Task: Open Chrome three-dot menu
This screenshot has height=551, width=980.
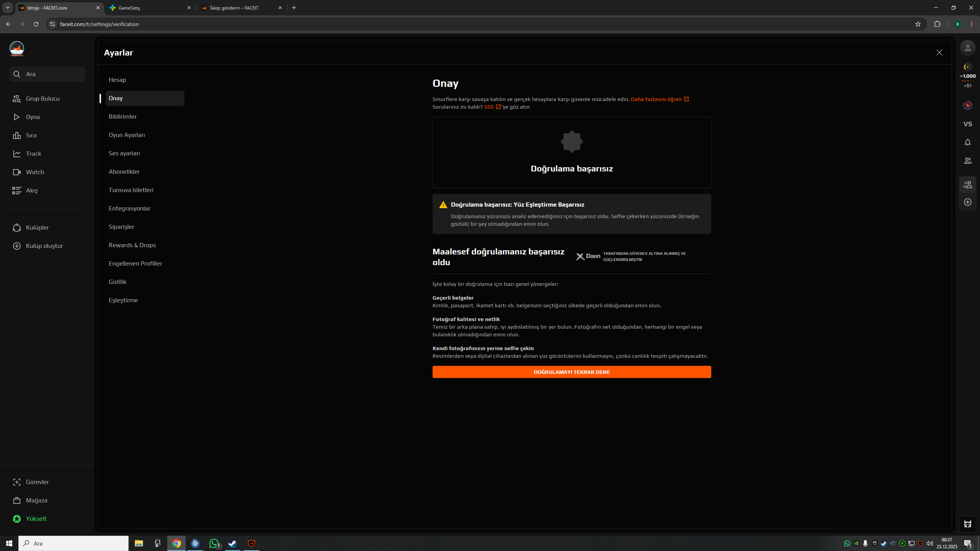Action: click(972, 24)
